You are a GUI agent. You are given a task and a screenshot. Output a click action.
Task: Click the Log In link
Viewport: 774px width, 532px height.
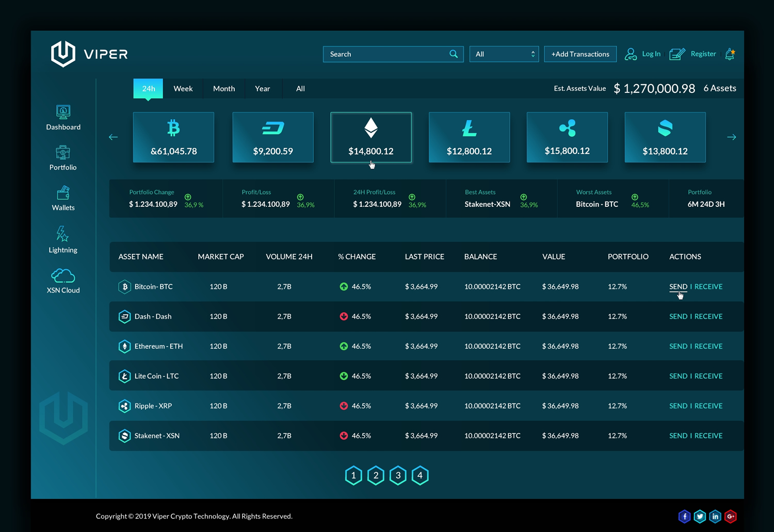[651, 54]
